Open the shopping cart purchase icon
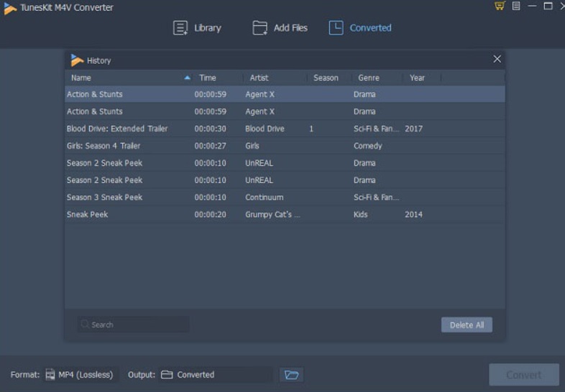 pos(500,6)
